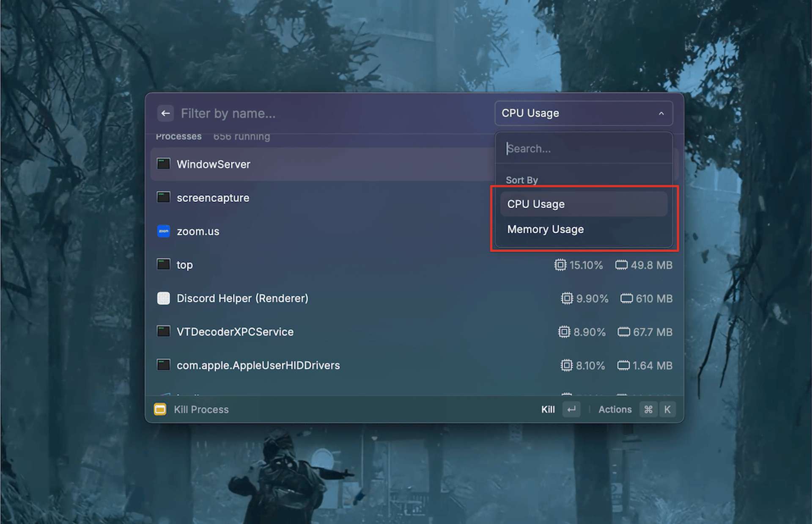Click the Actions label
Viewport: 812px width, 524px height.
(615, 409)
